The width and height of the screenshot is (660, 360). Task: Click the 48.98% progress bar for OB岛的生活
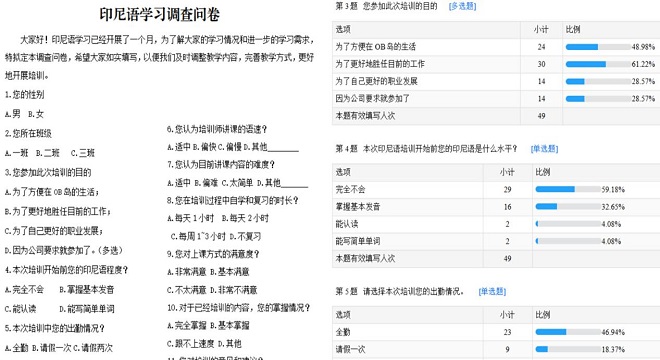point(598,47)
